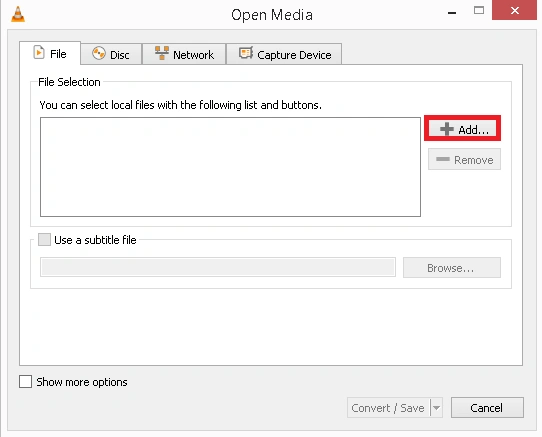
Task: Click the subtitle file path field
Action: pos(218,267)
